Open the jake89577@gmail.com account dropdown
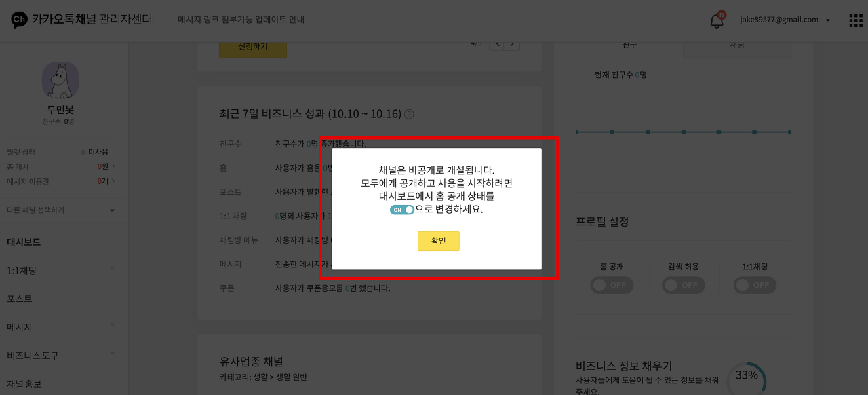The width and height of the screenshot is (868, 395). 785,20
